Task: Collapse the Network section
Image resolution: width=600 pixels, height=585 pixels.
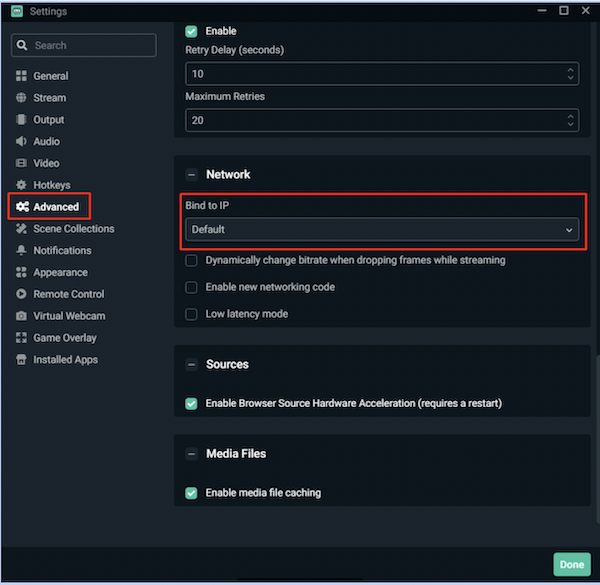Action: pyautogui.click(x=191, y=175)
